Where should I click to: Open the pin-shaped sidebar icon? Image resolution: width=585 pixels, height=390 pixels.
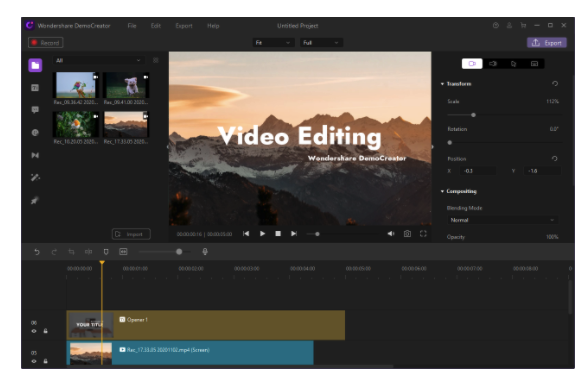pos(35,200)
